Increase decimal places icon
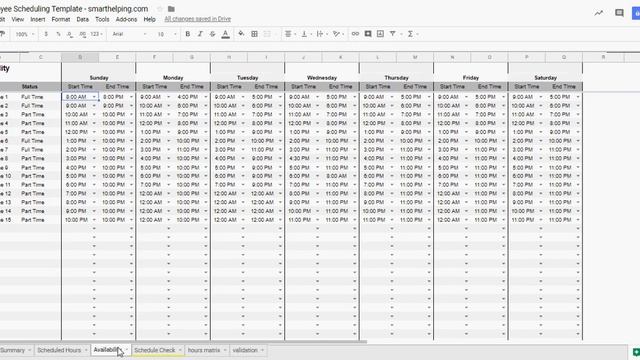 click(82, 34)
